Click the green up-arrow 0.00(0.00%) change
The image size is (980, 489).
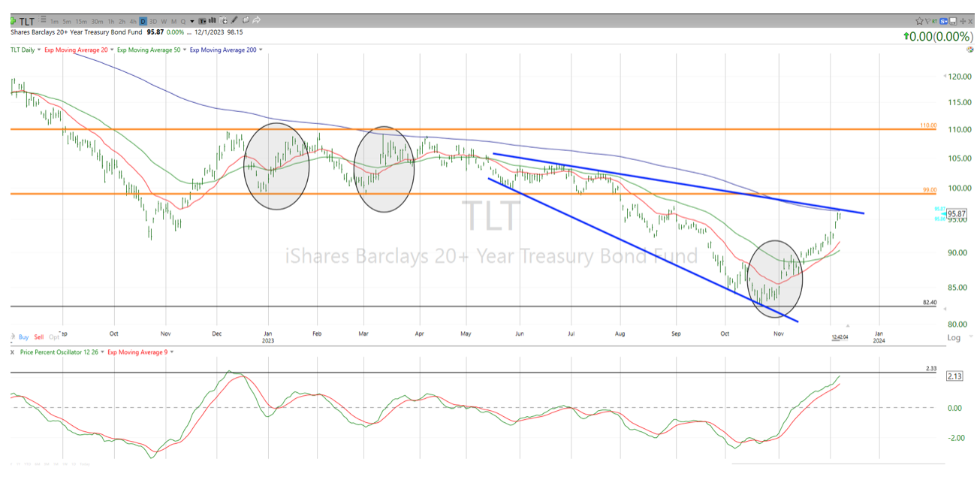pos(939,36)
